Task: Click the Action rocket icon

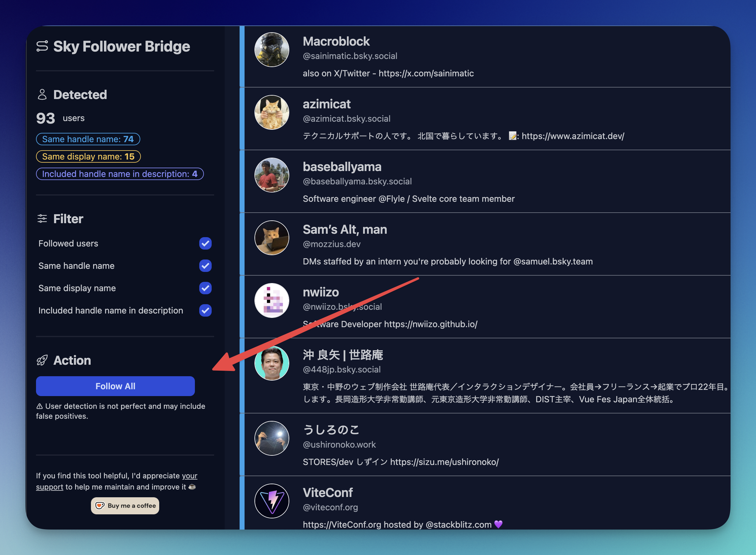Action: pos(42,360)
